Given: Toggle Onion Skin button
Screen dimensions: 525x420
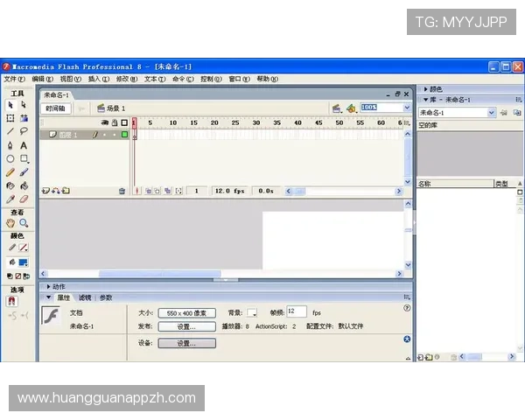Looking at the screenshot, I should [x=148, y=191].
